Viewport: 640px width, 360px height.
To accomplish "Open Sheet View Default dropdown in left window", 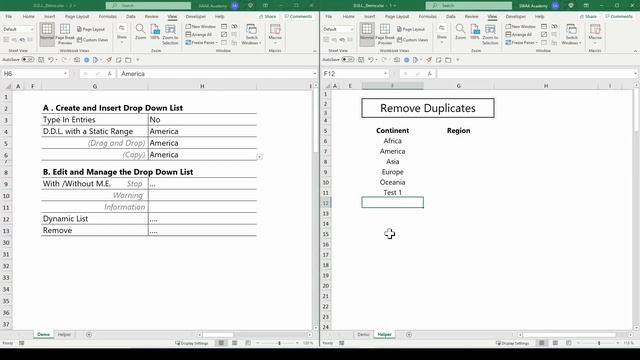I will 18,29.
